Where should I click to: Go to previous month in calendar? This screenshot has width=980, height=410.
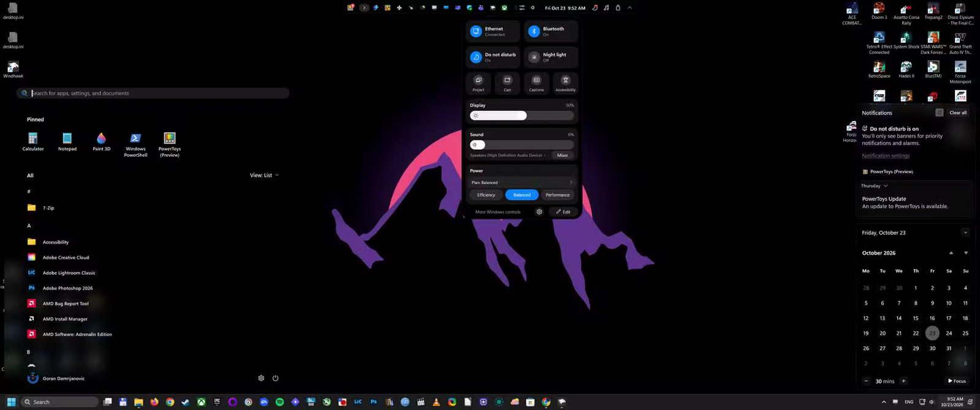tap(951, 253)
